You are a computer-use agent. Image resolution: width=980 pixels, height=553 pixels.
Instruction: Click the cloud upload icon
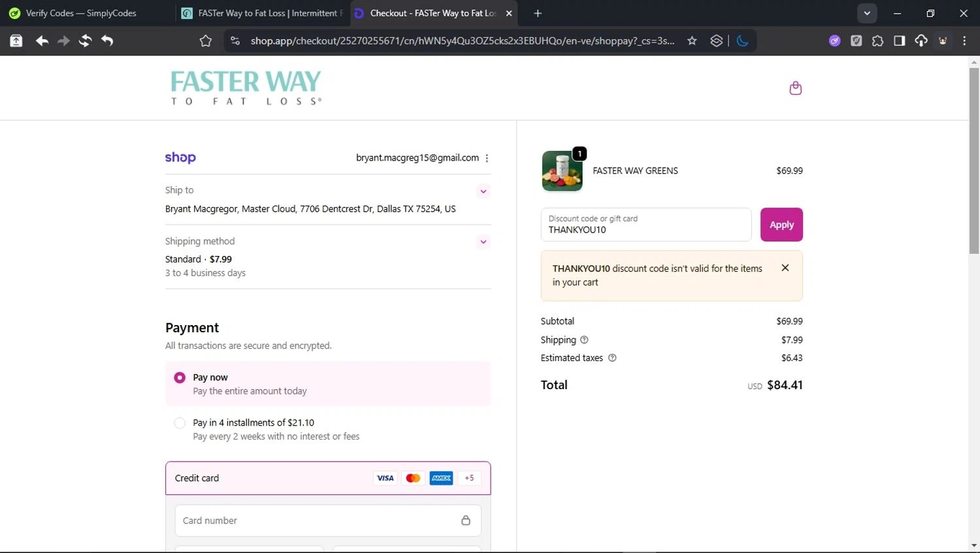[921, 41]
